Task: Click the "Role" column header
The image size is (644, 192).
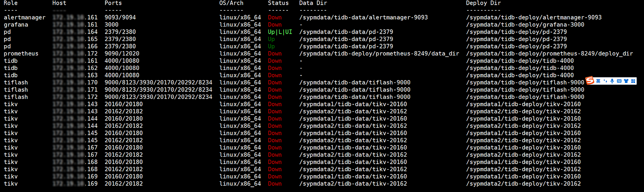Action: (11, 3)
